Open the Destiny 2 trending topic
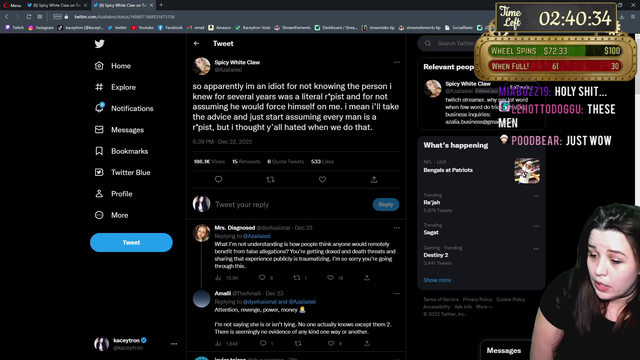 (x=436, y=255)
